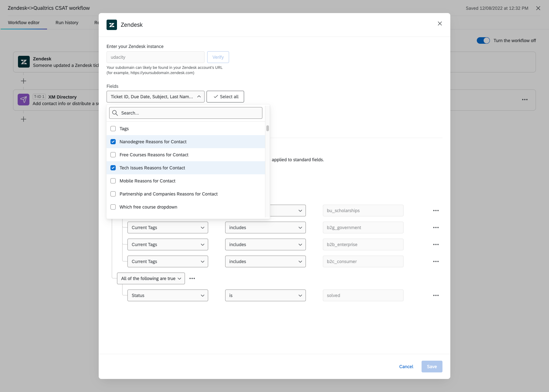Open options for b2g_government condition row
549x392 pixels.
[x=436, y=227]
